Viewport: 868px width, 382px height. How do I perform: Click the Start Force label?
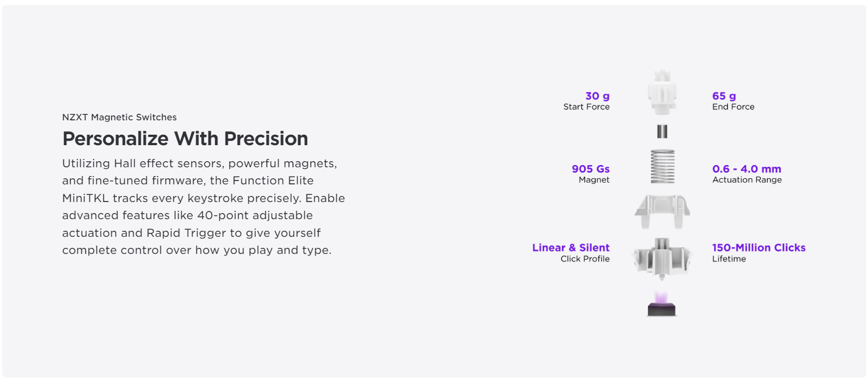[586, 107]
